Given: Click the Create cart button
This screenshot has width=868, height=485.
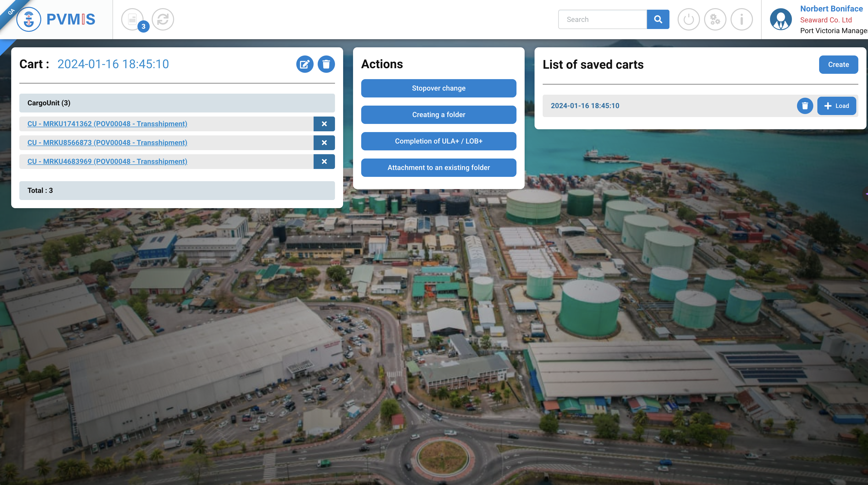Looking at the screenshot, I should tap(838, 65).
